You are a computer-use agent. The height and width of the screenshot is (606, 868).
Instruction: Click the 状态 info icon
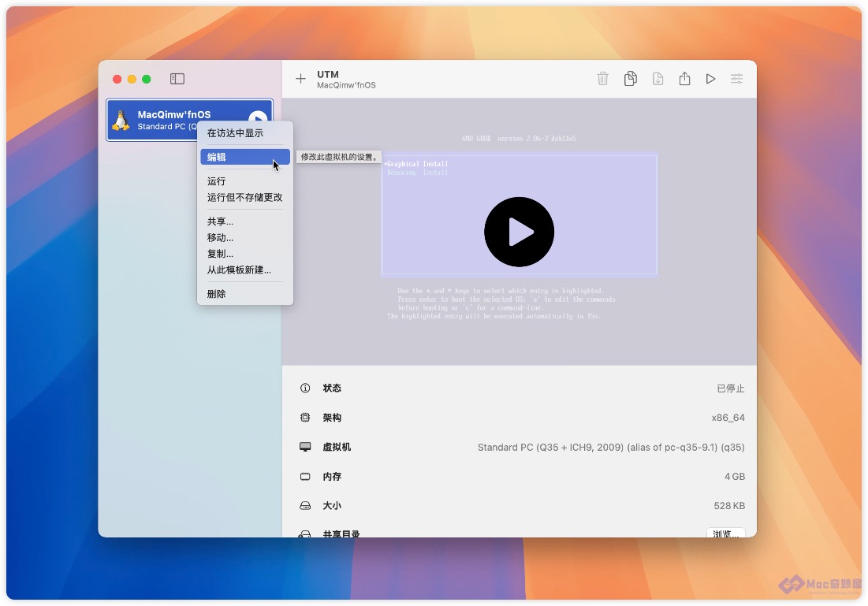(x=305, y=389)
